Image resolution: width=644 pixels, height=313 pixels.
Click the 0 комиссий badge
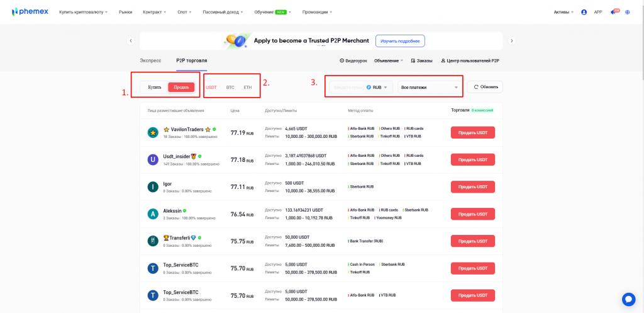(x=482, y=110)
